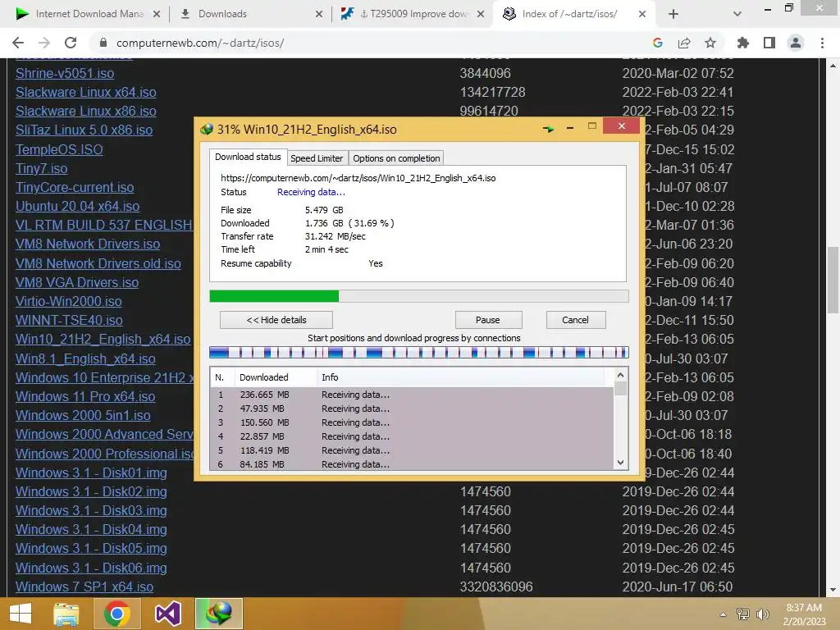This screenshot has width=840, height=630.
Task: Cancel the download
Action: coord(575,320)
